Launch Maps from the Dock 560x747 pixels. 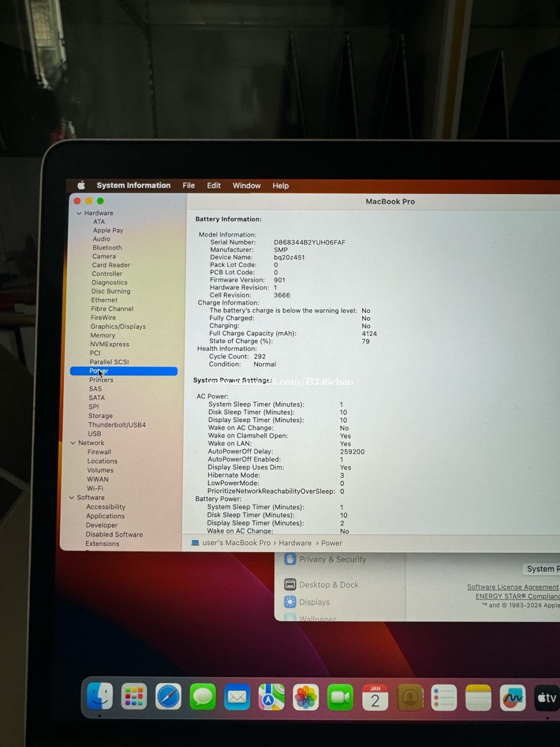[x=271, y=697]
